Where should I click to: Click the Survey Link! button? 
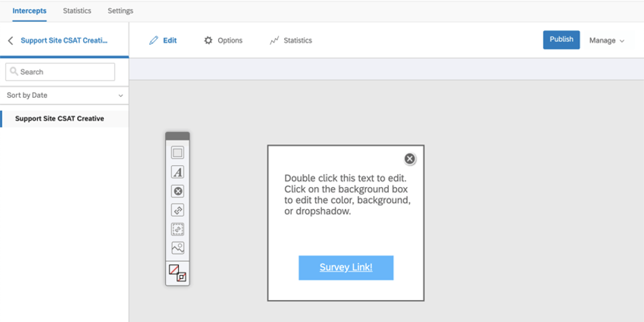pos(346,268)
